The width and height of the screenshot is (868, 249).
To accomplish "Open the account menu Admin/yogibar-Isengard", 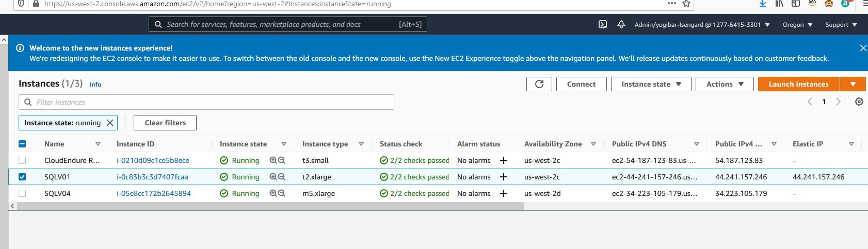I will pos(702,24).
